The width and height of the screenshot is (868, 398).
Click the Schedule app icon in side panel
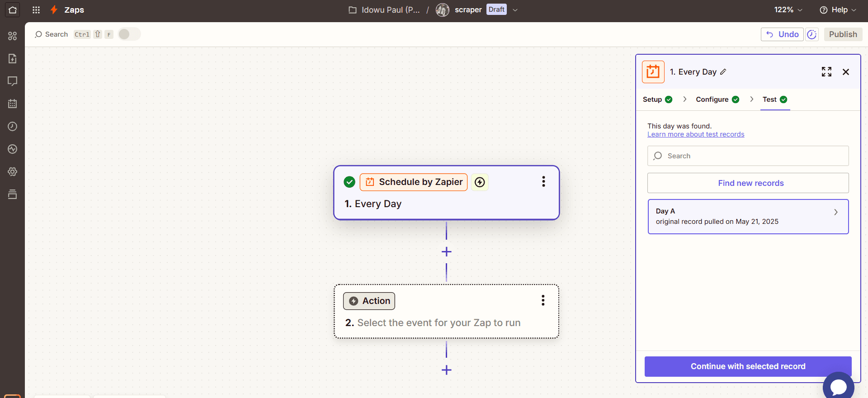(653, 72)
